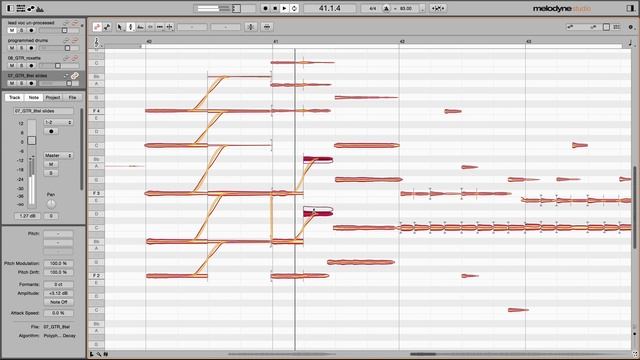
Task: Select the Note Separation tool
Action: (170, 27)
